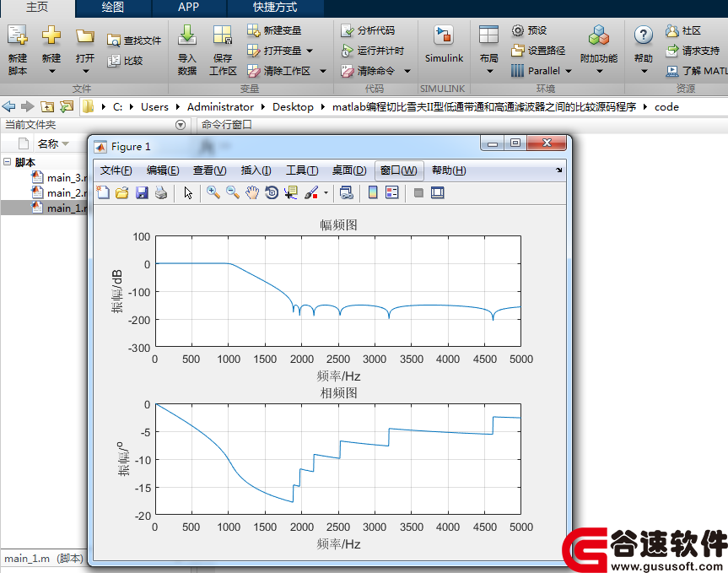Click Import Data (导入数据) icon
This screenshot has height=573, width=728.
[187, 35]
